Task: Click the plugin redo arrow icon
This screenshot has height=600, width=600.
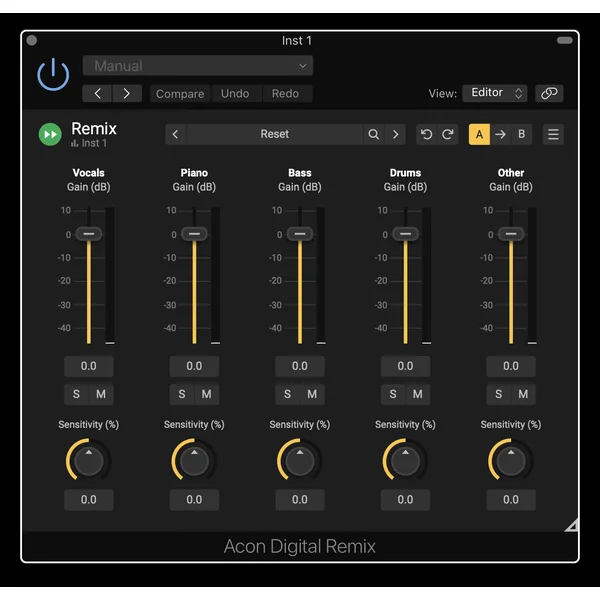Action: (448, 134)
